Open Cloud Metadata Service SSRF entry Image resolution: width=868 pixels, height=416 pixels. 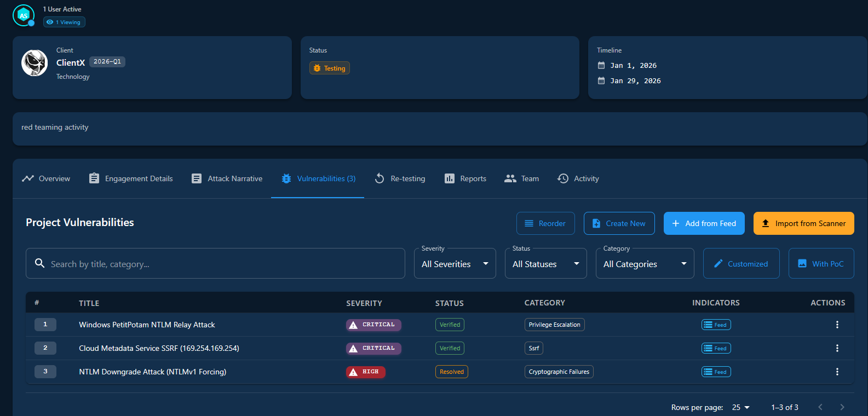[x=159, y=348]
